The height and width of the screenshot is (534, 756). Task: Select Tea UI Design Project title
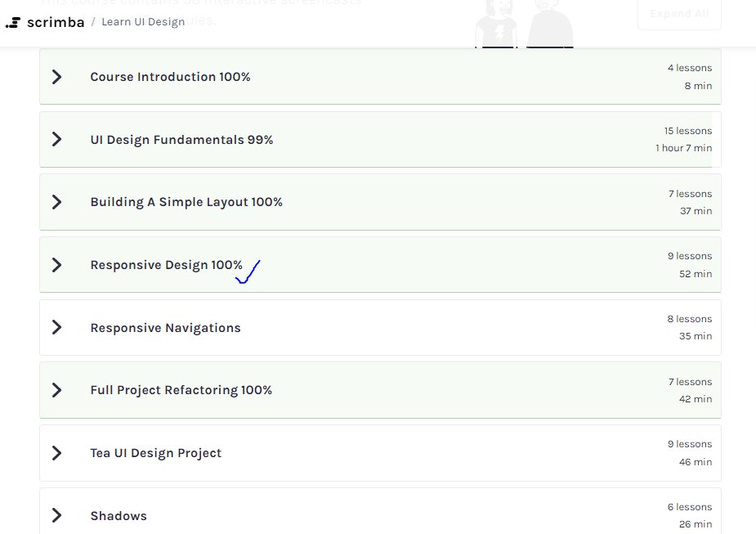[156, 453]
